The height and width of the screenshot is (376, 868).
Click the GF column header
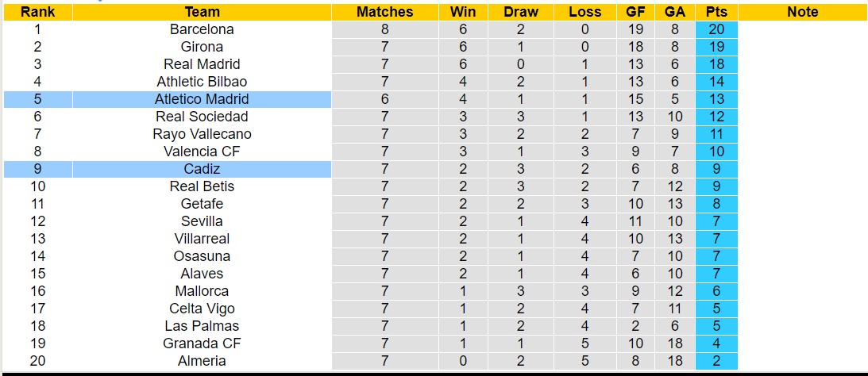[x=635, y=12]
